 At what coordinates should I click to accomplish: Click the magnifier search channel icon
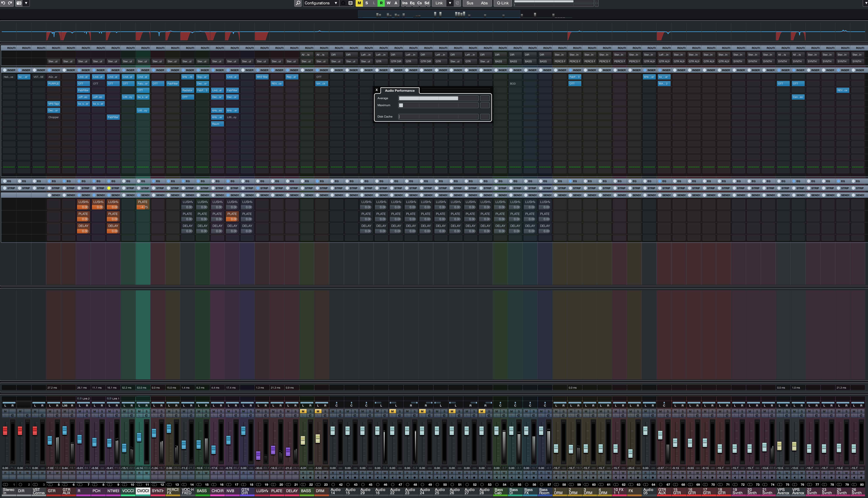298,3
